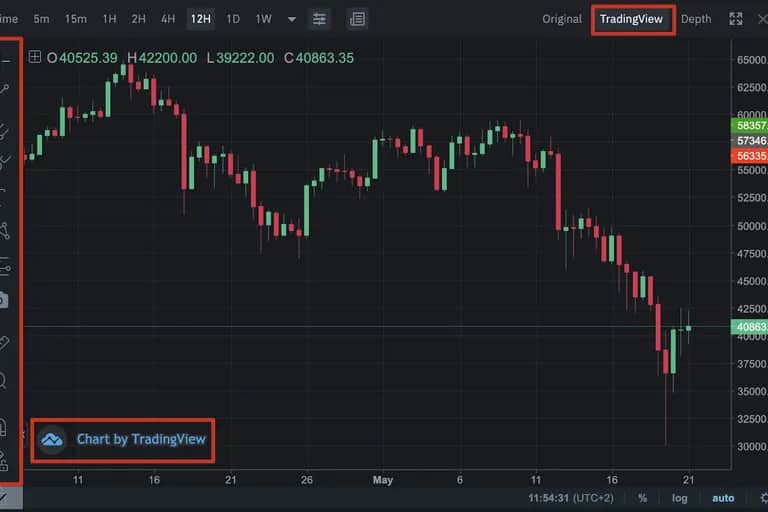This screenshot has height=512, width=768.
Task: Click the 57346 price label on axis
Action: pyautogui.click(x=749, y=141)
